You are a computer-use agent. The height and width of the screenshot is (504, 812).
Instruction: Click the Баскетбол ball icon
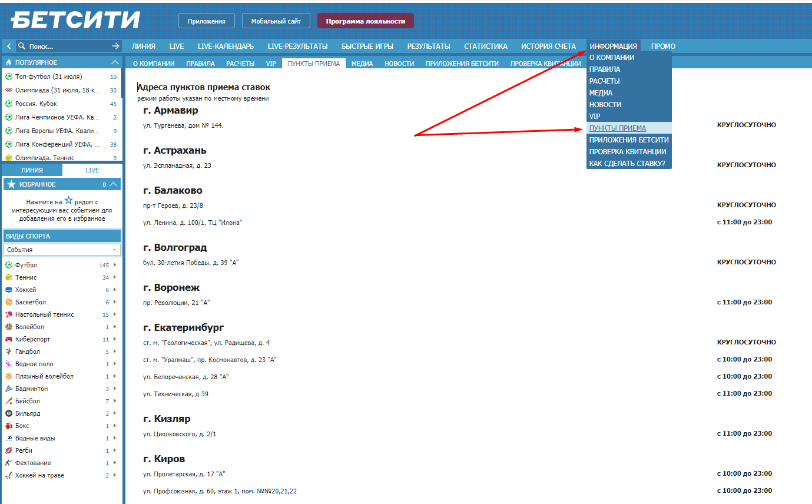pyautogui.click(x=9, y=302)
